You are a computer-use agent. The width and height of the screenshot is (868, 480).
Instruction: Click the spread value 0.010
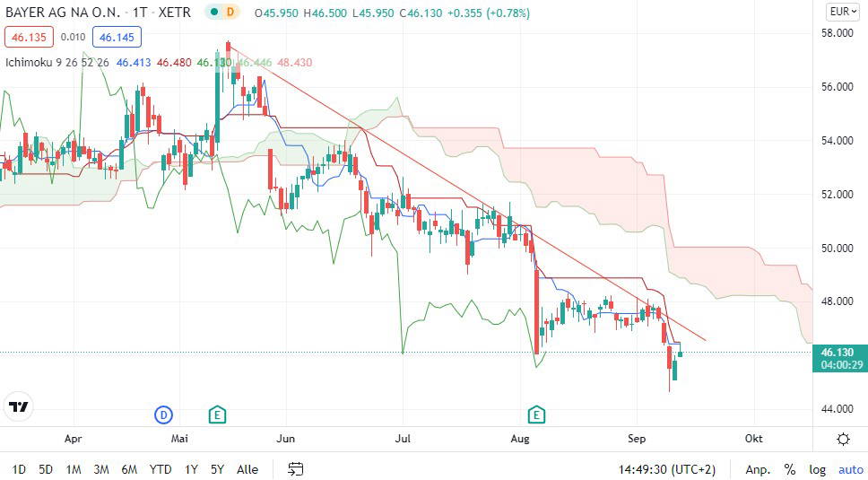click(x=73, y=37)
